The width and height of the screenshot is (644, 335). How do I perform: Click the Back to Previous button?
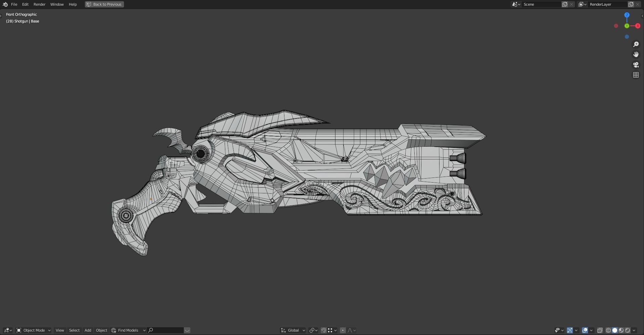[104, 4]
